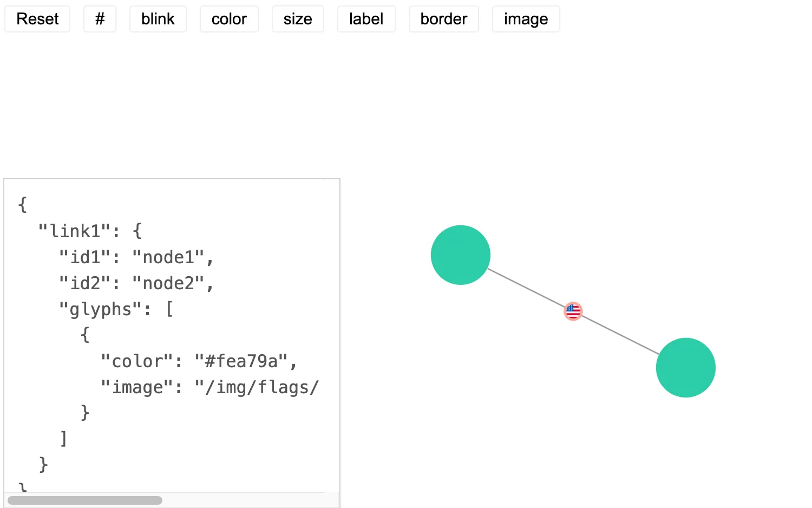Select the lower-right green node
Image resolution: width=812 pixels, height=508 pixels.
pyautogui.click(x=686, y=368)
